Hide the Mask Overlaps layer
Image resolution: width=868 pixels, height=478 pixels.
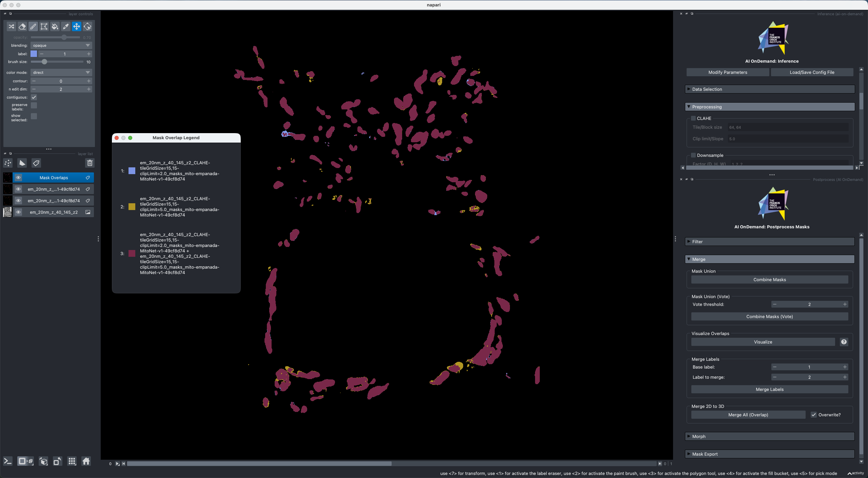(18, 178)
